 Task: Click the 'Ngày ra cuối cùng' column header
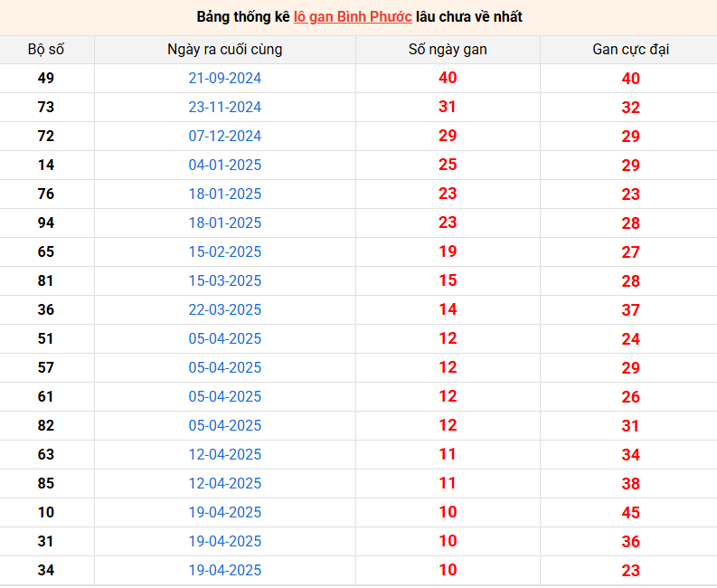(x=224, y=49)
